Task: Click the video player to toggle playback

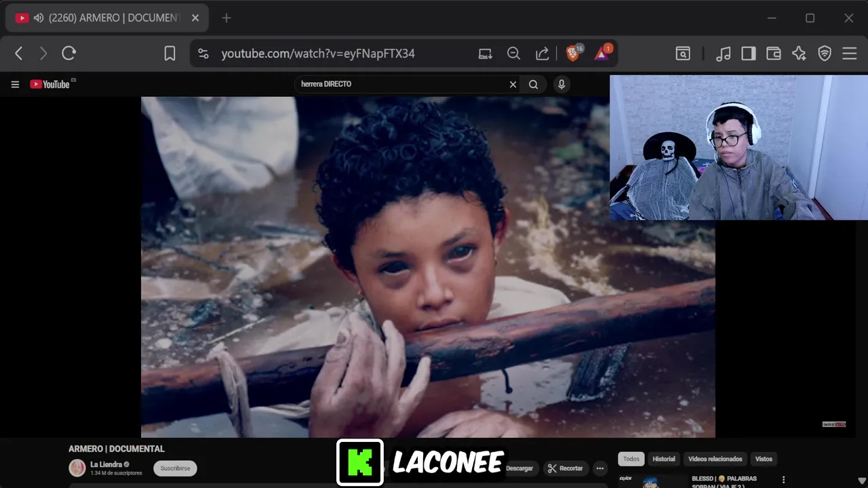Action: (x=427, y=267)
